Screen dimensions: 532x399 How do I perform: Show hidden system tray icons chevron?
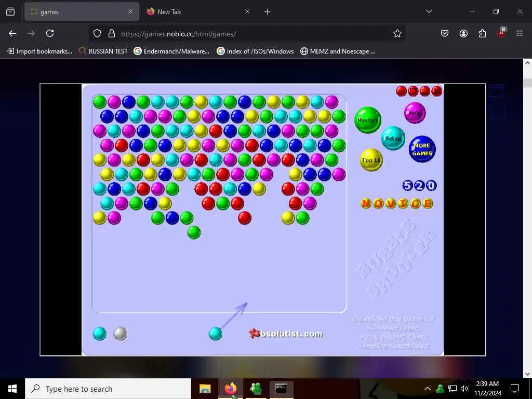tap(428, 389)
